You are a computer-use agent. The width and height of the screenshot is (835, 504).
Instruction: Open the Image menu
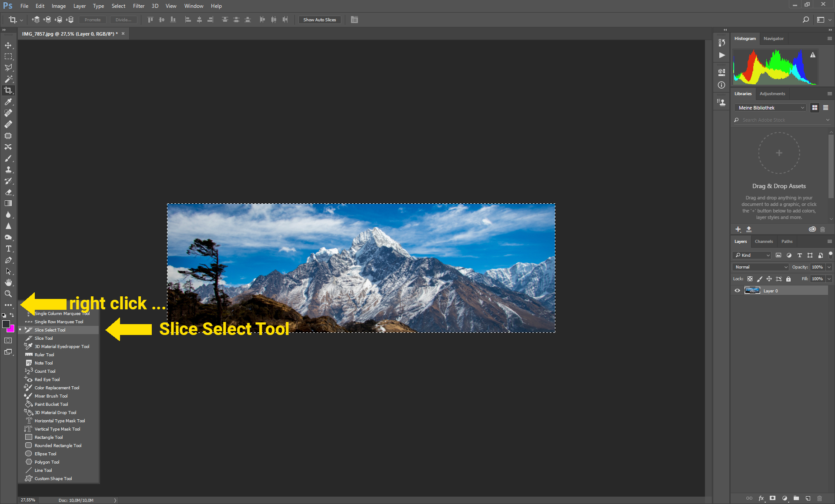coord(59,6)
